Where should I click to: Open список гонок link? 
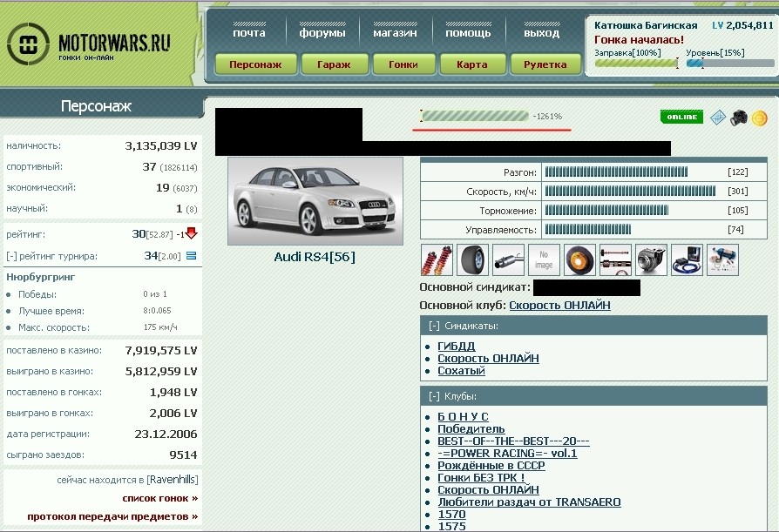(160, 498)
